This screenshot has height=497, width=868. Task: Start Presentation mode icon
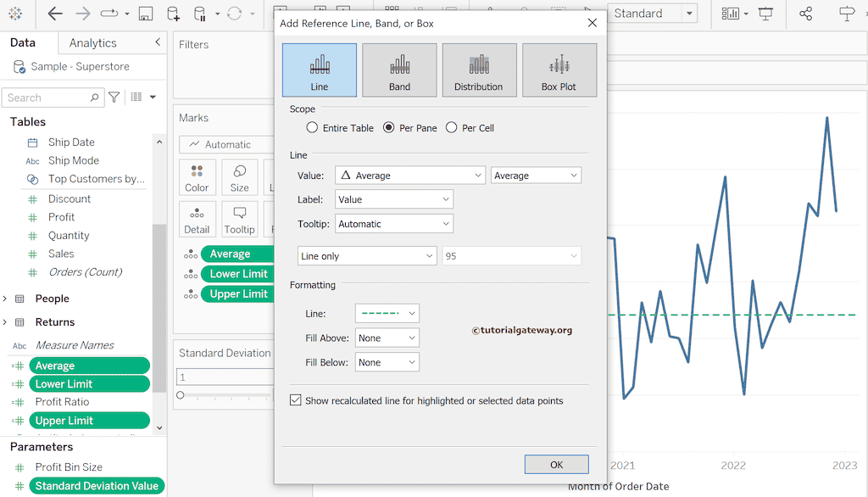tap(765, 14)
